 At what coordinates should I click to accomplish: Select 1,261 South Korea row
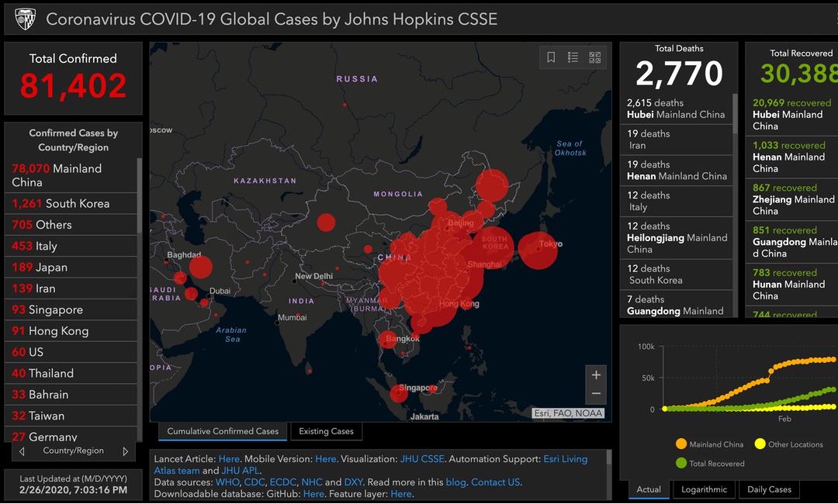click(x=71, y=203)
